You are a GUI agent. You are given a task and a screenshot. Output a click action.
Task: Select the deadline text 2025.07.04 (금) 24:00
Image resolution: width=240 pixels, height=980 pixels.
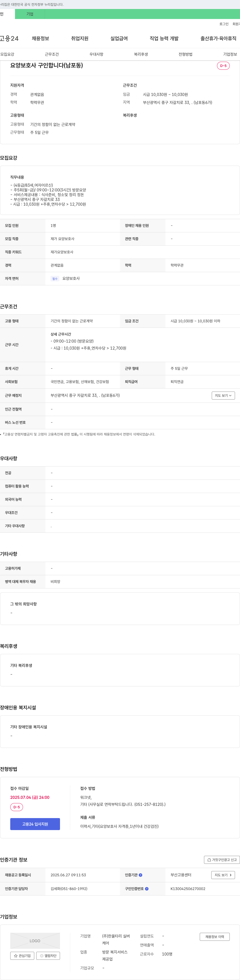point(30,797)
